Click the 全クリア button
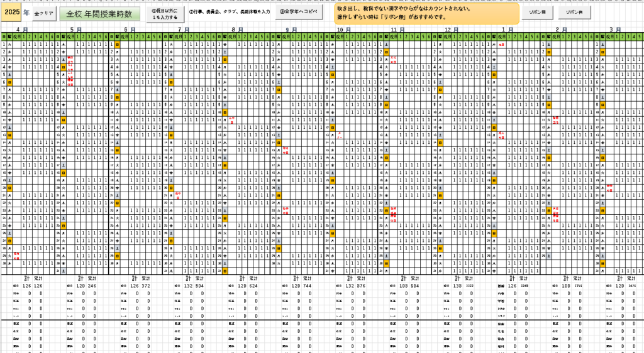The height and width of the screenshot is (353, 644). click(x=44, y=14)
